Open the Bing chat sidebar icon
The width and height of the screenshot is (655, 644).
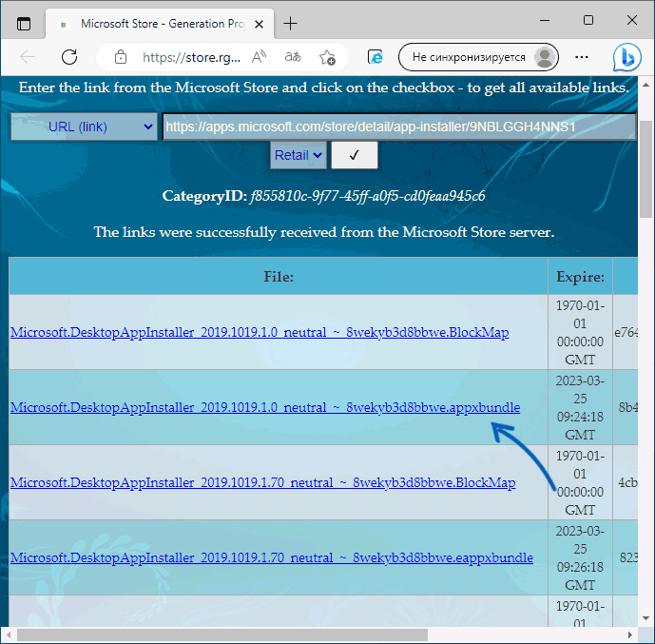pos(626,57)
